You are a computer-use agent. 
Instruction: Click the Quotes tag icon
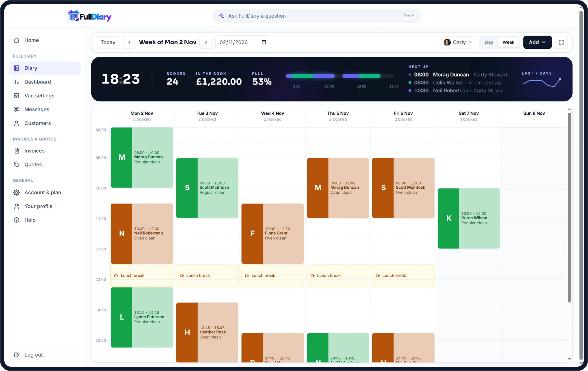click(17, 165)
